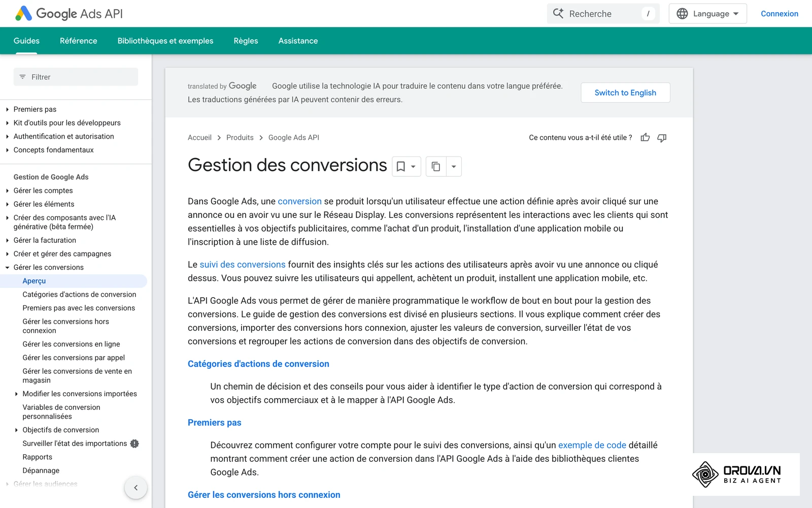The height and width of the screenshot is (508, 812).
Task: Copy page using the copy icon
Action: click(435, 167)
